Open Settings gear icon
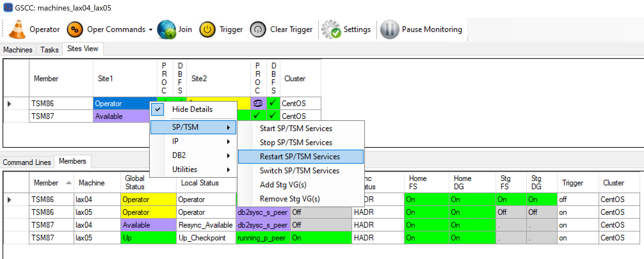Screen dimensions: 644x259 pos(331,30)
